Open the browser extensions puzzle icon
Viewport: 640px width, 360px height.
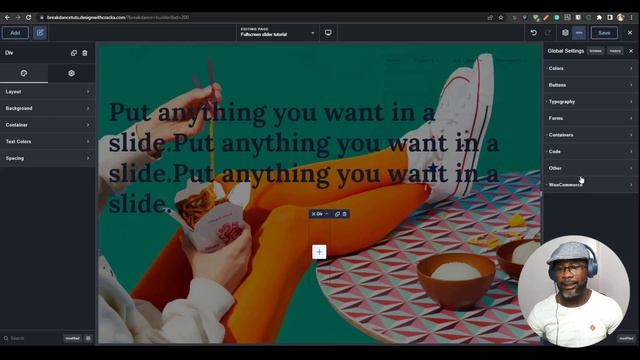coord(599,18)
